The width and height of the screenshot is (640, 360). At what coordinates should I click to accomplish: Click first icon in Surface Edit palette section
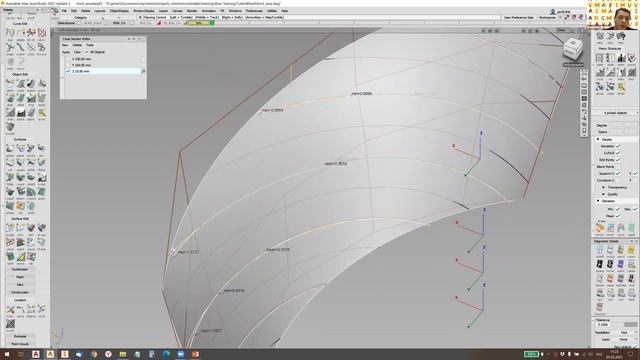(10, 227)
